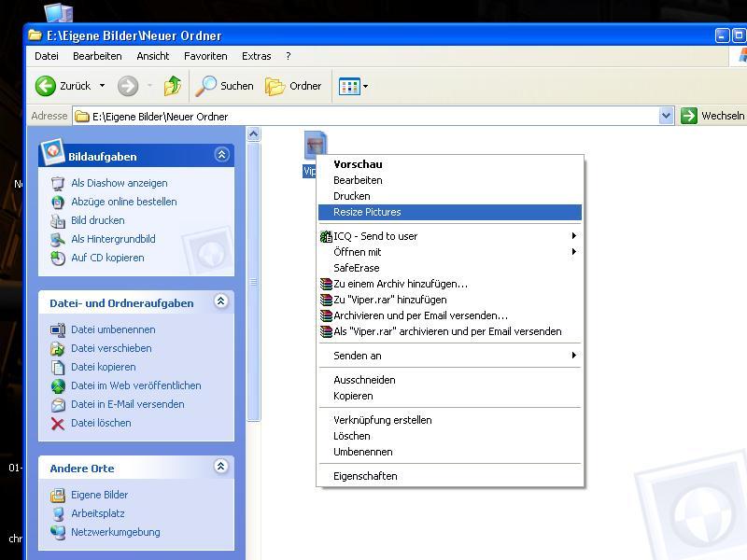This screenshot has width=747, height=560.
Task: Click the Bild drucken printer icon
Action: [58, 220]
